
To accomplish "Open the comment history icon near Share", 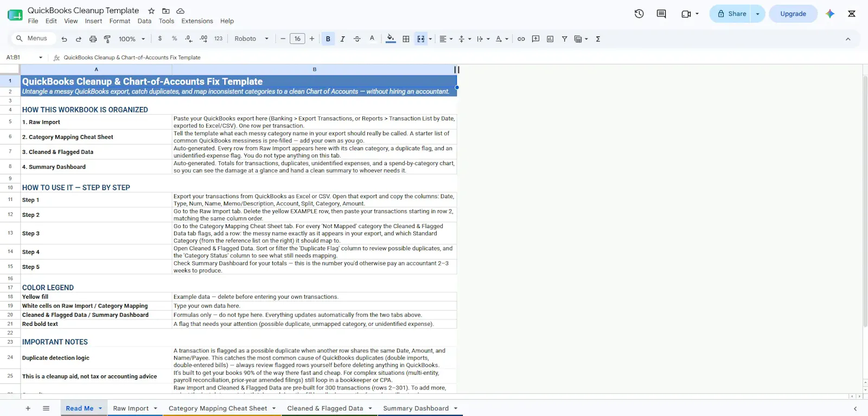I will [x=661, y=14].
